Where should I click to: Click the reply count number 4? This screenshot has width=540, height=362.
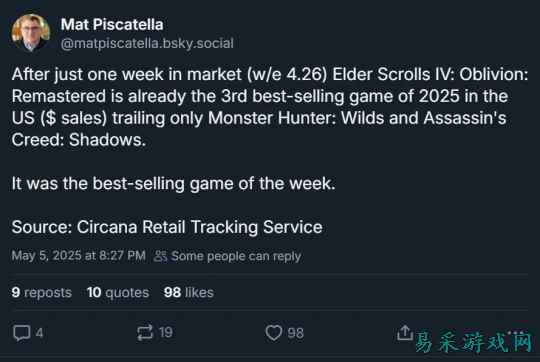39,333
